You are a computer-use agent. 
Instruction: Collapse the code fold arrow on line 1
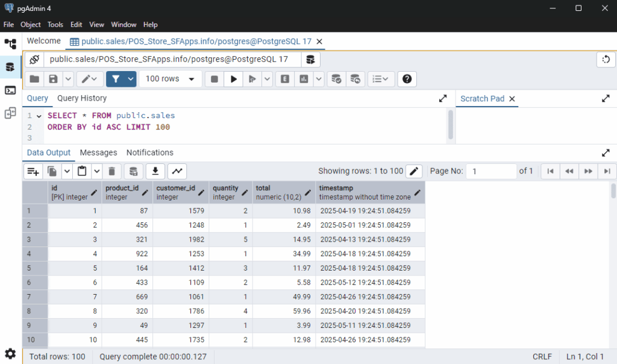[x=39, y=116]
